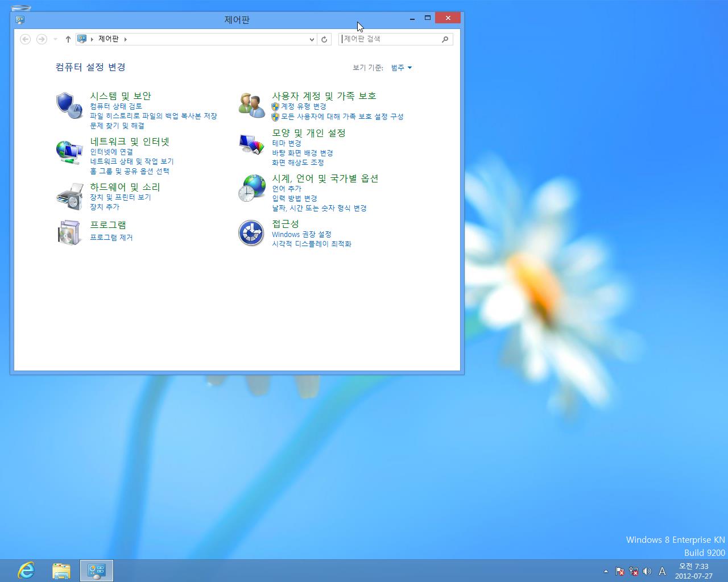Open the Clock, Language and Region icon
Screen dimensions: 728x582
click(251, 188)
